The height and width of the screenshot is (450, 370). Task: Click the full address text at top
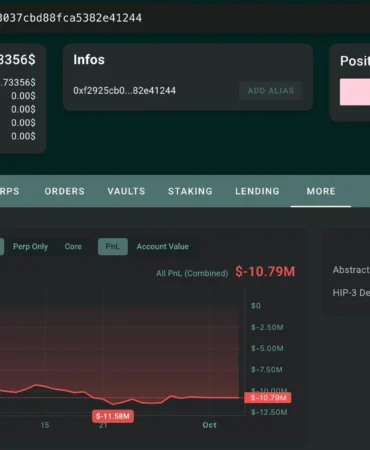pyautogui.click(x=71, y=18)
